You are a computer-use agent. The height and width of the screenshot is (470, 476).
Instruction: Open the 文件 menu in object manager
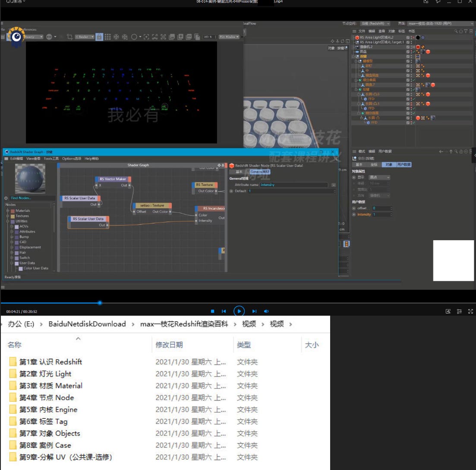click(362, 31)
